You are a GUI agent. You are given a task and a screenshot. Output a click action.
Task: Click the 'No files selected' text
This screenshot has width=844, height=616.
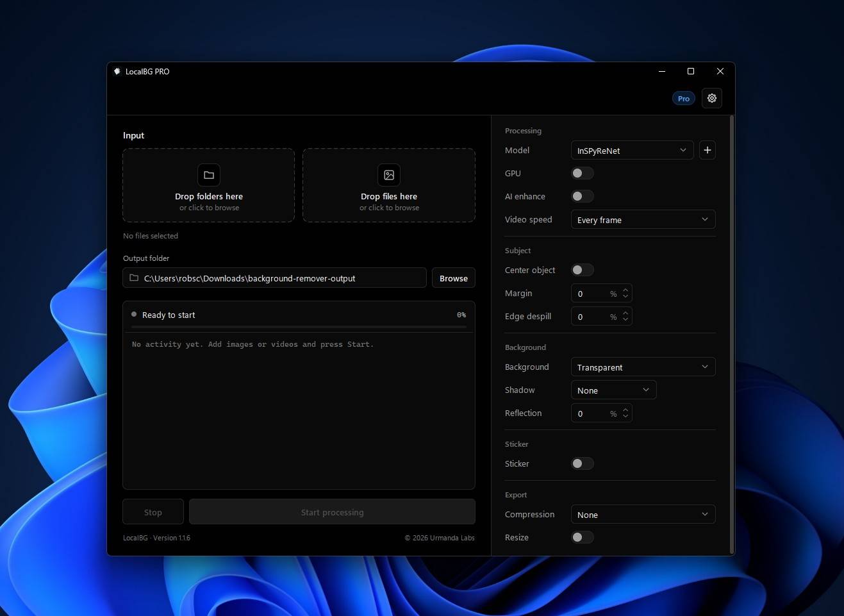(151, 236)
